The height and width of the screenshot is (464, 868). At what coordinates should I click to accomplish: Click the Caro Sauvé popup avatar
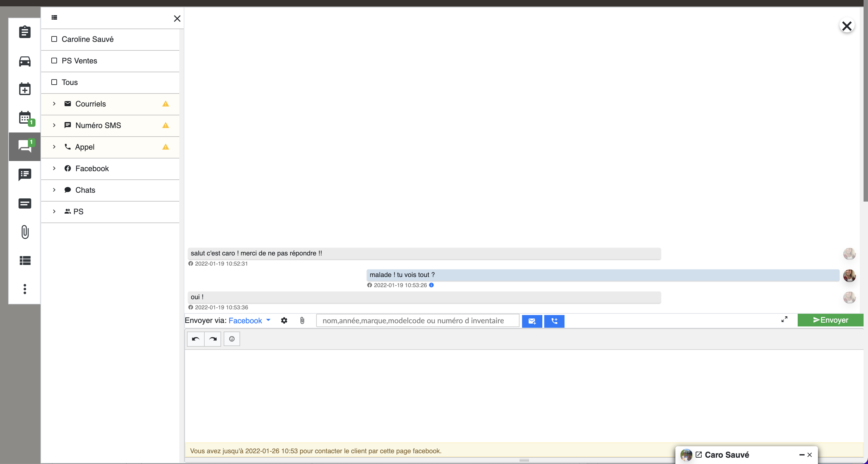pyautogui.click(x=686, y=455)
